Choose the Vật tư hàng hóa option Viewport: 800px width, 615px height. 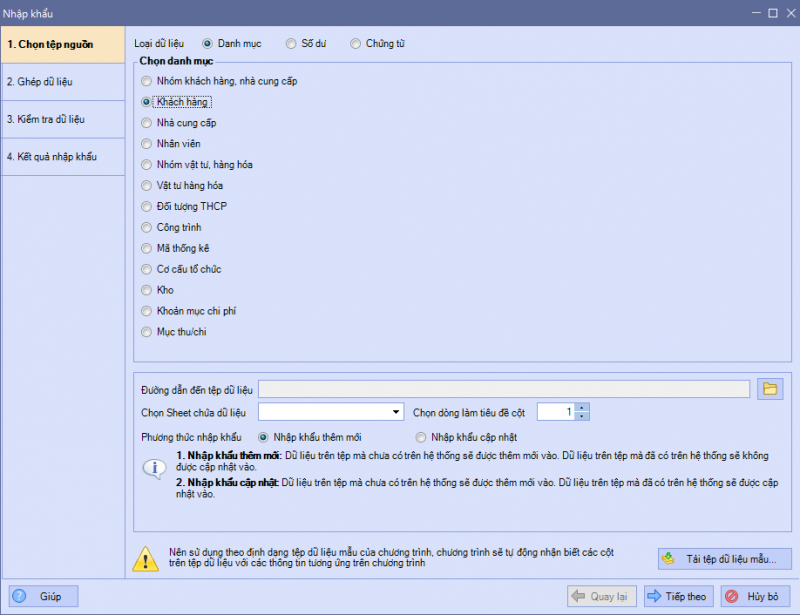[x=148, y=186]
